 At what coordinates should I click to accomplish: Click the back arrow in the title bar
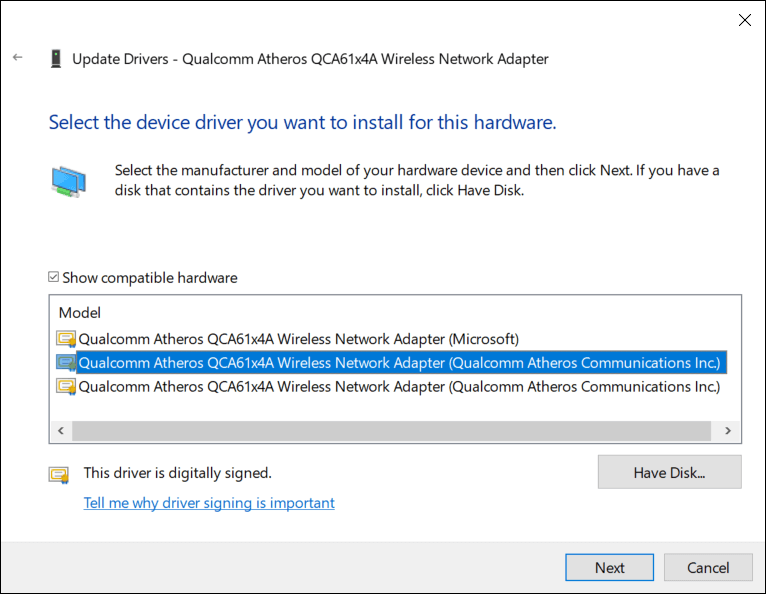[17, 58]
